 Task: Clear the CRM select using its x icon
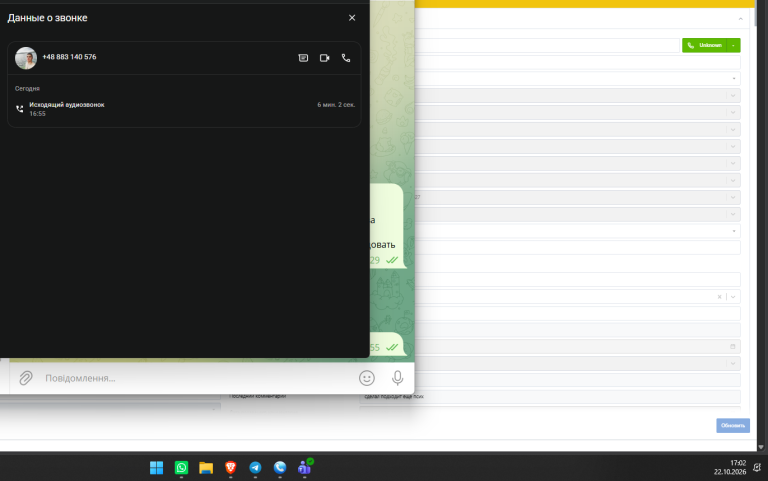720,297
